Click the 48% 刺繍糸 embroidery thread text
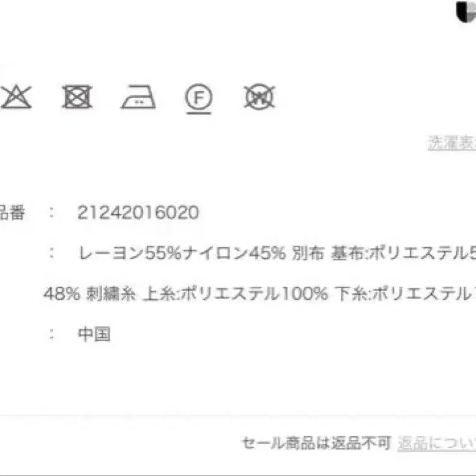476x476 pixels. tap(89, 294)
